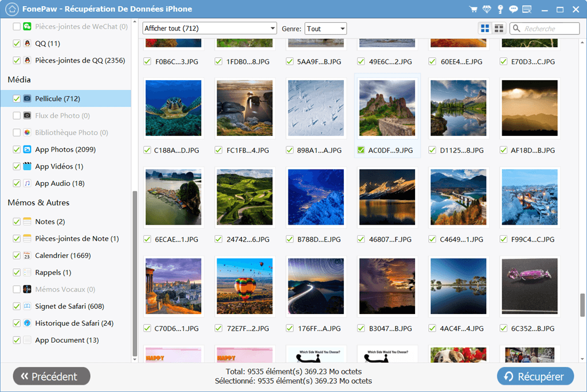Select Pellicule (712) in the sidebar
Viewport: 587px width, 392px height.
(57, 99)
